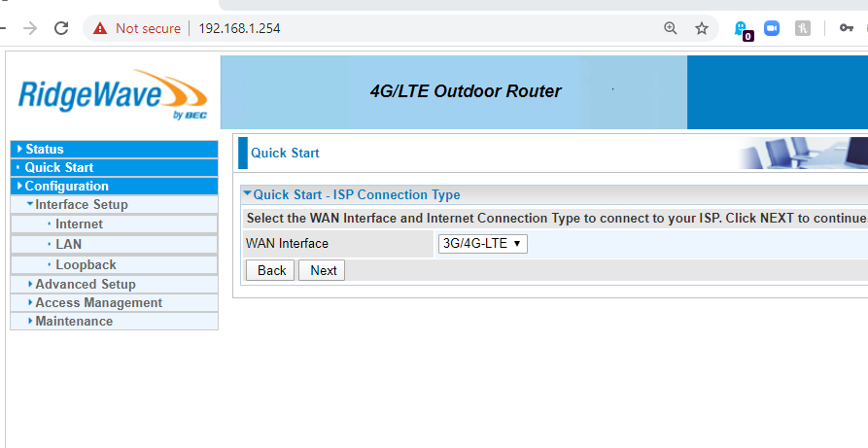This screenshot has height=448, width=868.
Task: Select Loopback under Interface Setup
Action: [114, 264]
